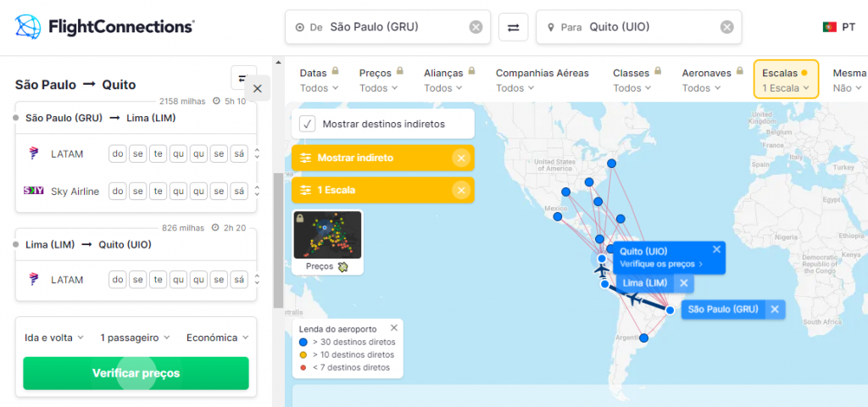Screen dimensions: 868x407
Task: Toggle 'sá' day for LATAM São Paulo–Lima
Action: click(x=238, y=154)
